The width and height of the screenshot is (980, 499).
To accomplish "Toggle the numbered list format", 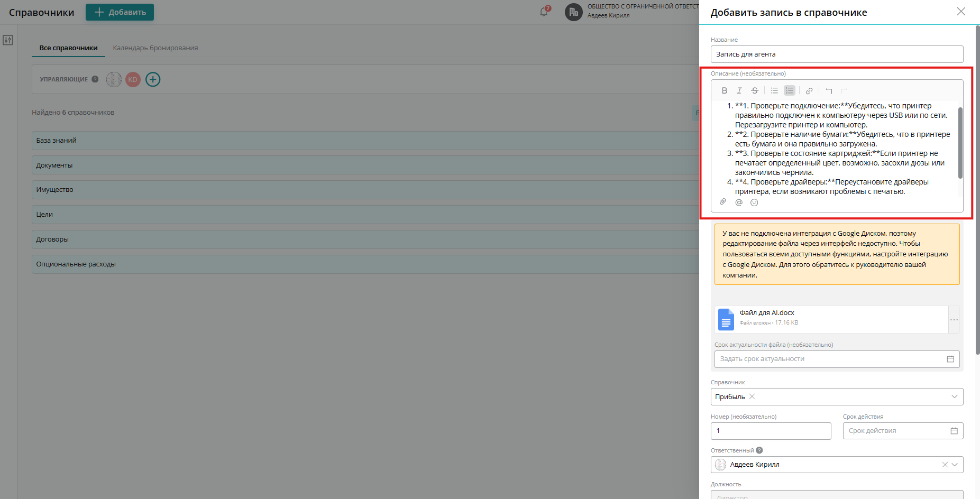I will click(x=790, y=91).
